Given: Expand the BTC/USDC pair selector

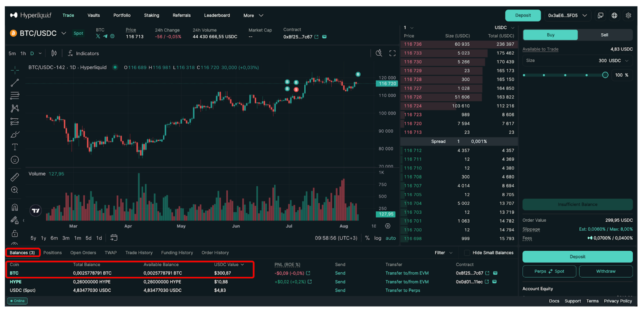Looking at the screenshot, I should coord(64,33).
